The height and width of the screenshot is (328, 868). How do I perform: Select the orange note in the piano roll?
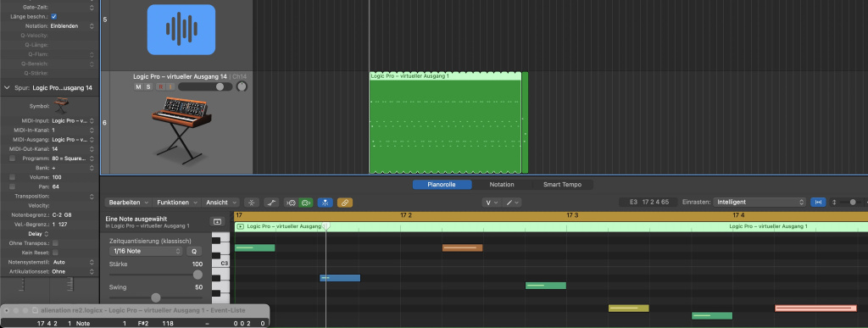pyautogui.click(x=462, y=247)
